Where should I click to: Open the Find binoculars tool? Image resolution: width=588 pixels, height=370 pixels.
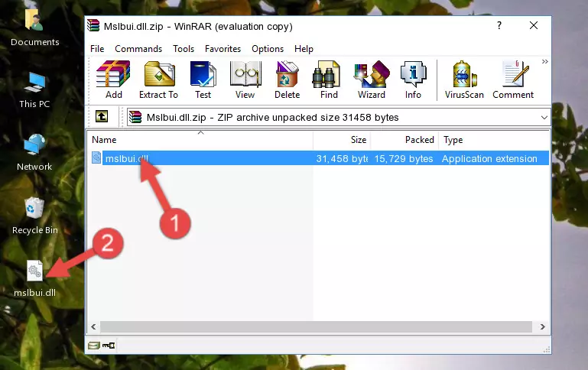pos(329,80)
